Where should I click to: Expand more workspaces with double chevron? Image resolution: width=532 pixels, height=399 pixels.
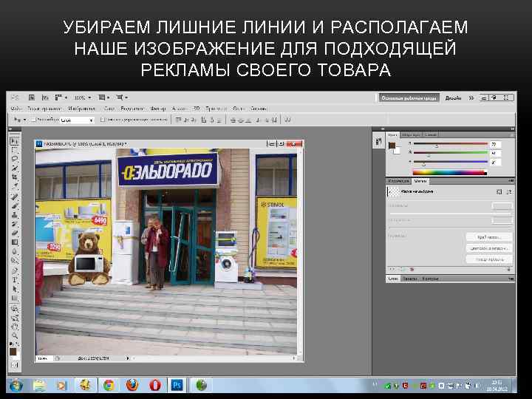pyautogui.click(x=471, y=98)
